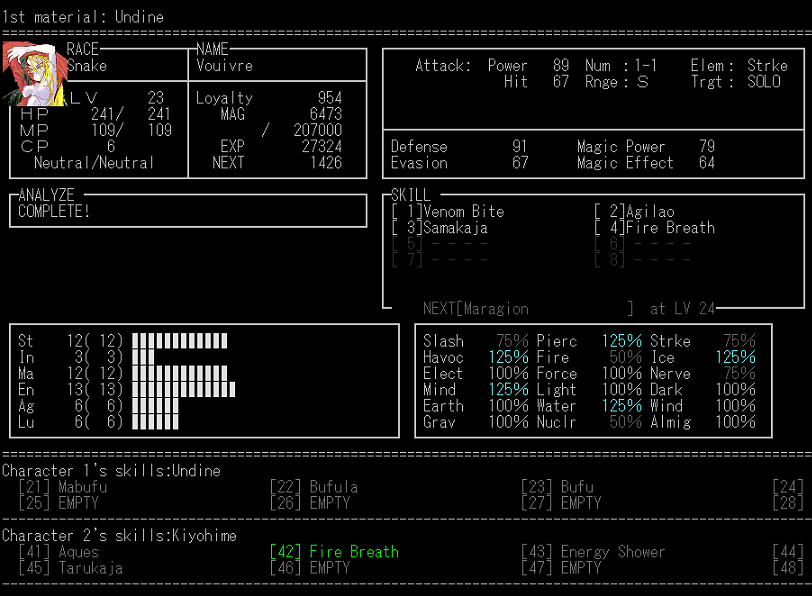812x596 pixels.
Task: Click the Endurance stat bar
Action: [183, 389]
